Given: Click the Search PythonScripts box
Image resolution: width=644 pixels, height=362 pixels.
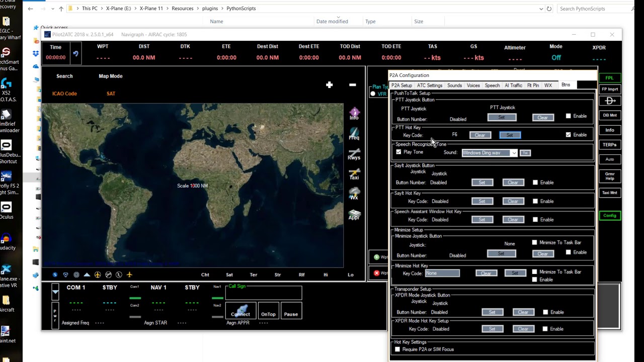Looking at the screenshot, I should coord(595,9).
